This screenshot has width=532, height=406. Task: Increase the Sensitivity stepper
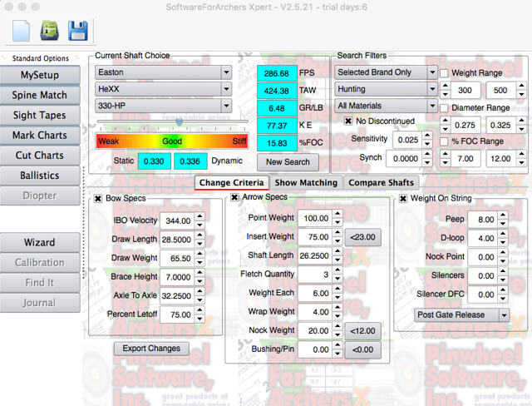(427, 136)
